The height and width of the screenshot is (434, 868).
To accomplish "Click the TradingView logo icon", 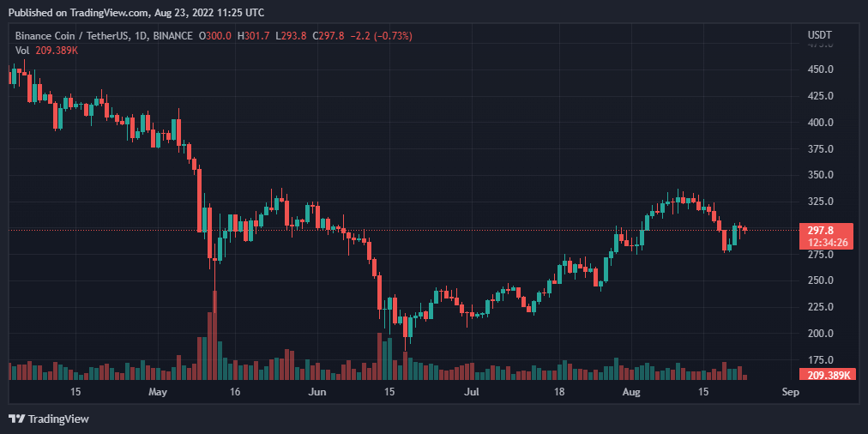I will 16,419.
